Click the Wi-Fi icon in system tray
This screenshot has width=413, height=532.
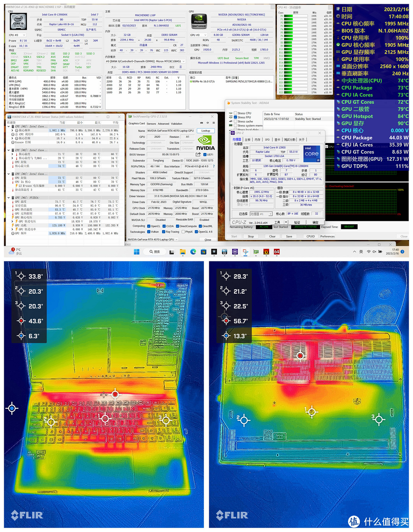click(x=369, y=251)
